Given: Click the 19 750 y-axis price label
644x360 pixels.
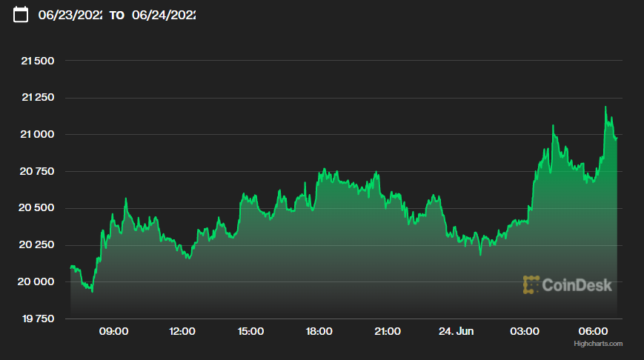Looking at the screenshot, I should pos(37,319).
